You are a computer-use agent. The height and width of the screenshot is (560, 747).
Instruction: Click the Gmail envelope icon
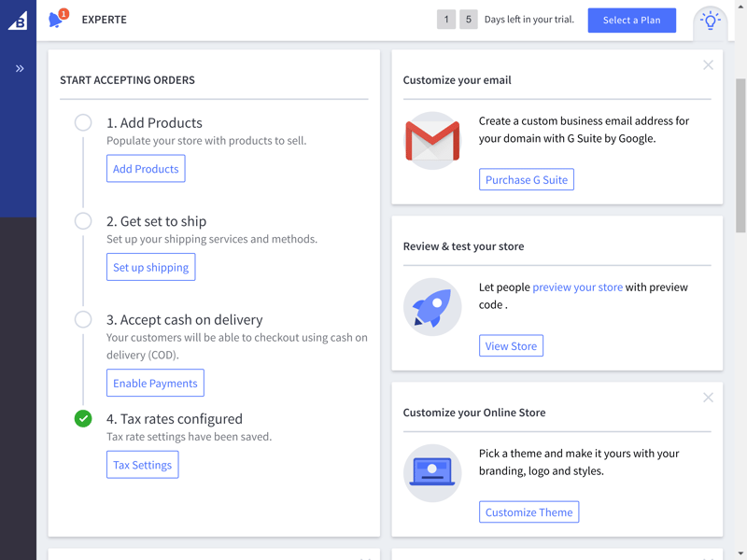coord(432,141)
